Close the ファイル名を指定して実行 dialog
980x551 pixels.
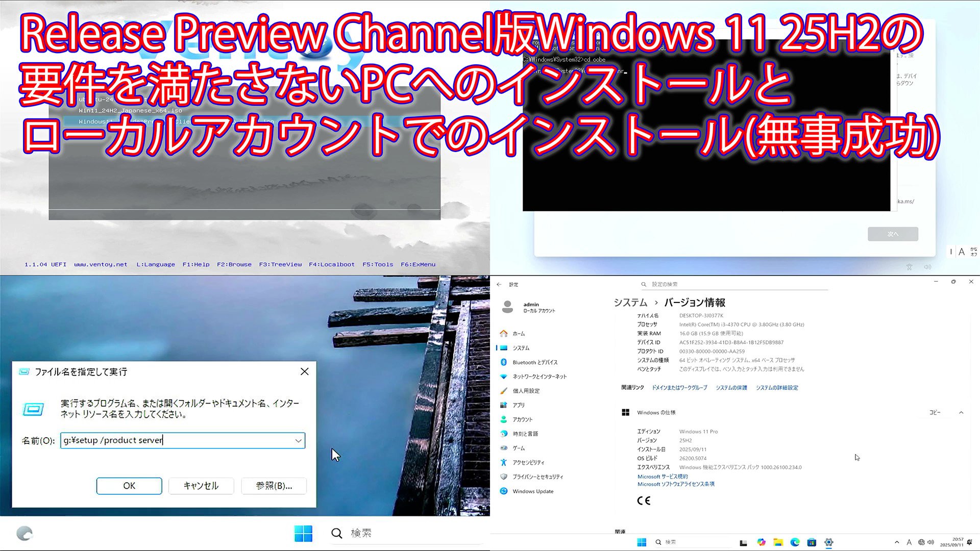point(305,372)
